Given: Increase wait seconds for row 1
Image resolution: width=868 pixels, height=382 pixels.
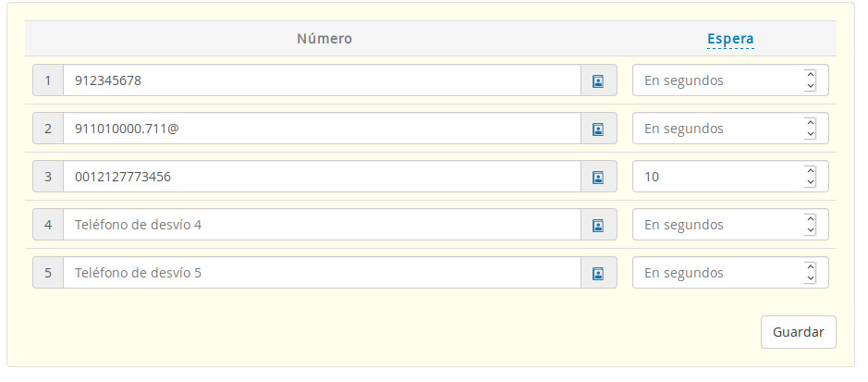Looking at the screenshot, I should (x=811, y=75).
